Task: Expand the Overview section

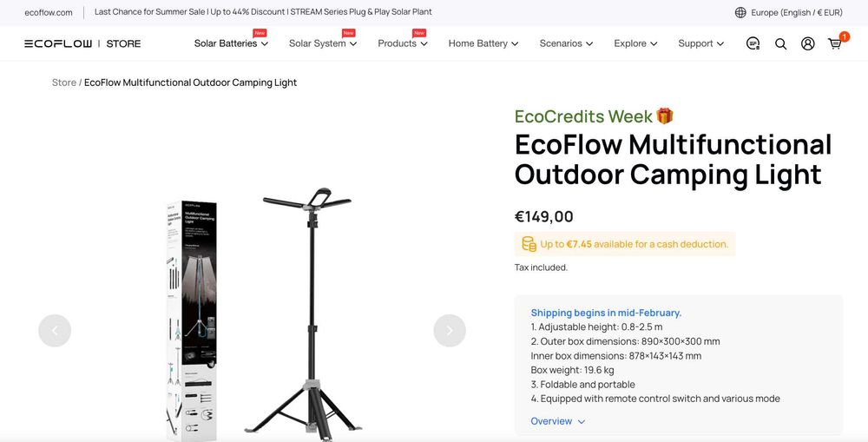Action: pos(558,421)
